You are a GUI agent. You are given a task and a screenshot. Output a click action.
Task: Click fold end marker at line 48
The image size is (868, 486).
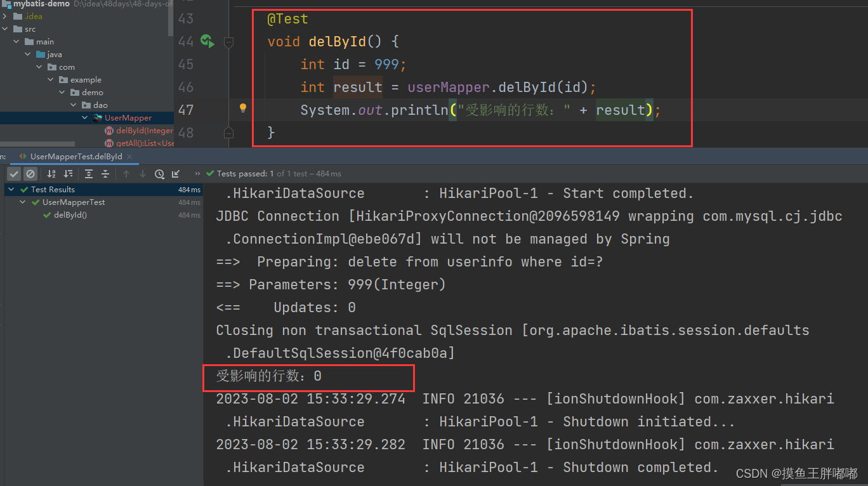pyautogui.click(x=228, y=133)
